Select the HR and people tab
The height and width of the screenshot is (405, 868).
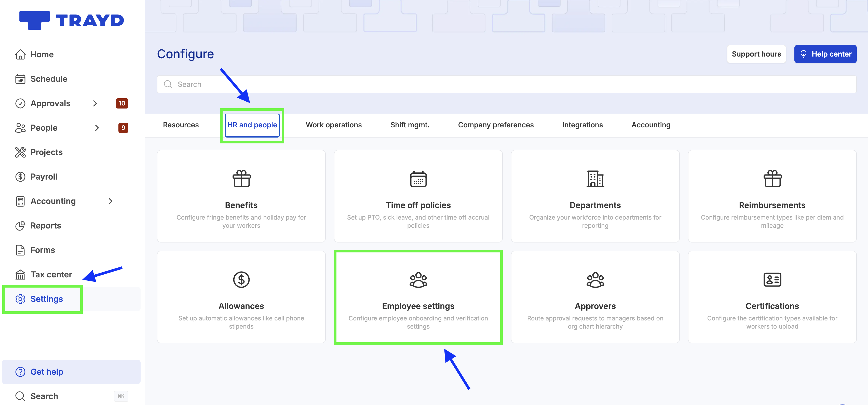252,125
